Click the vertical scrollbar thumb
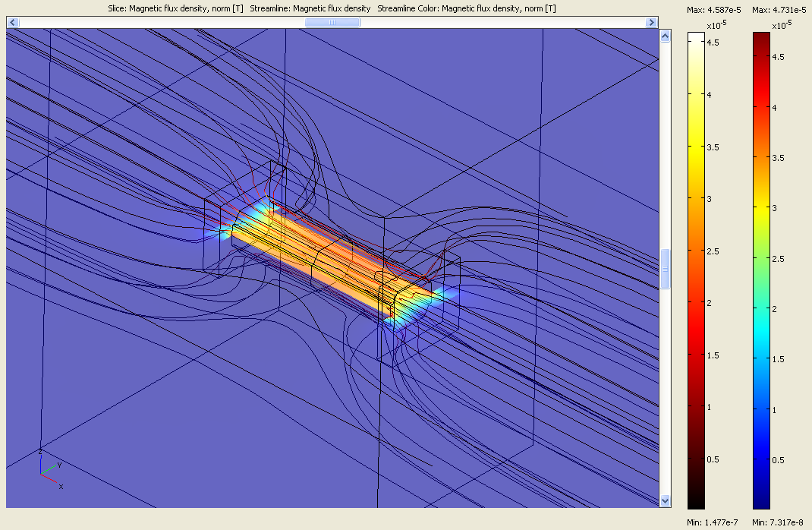The width and height of the screenshot is (812, 530). point(665,269)
